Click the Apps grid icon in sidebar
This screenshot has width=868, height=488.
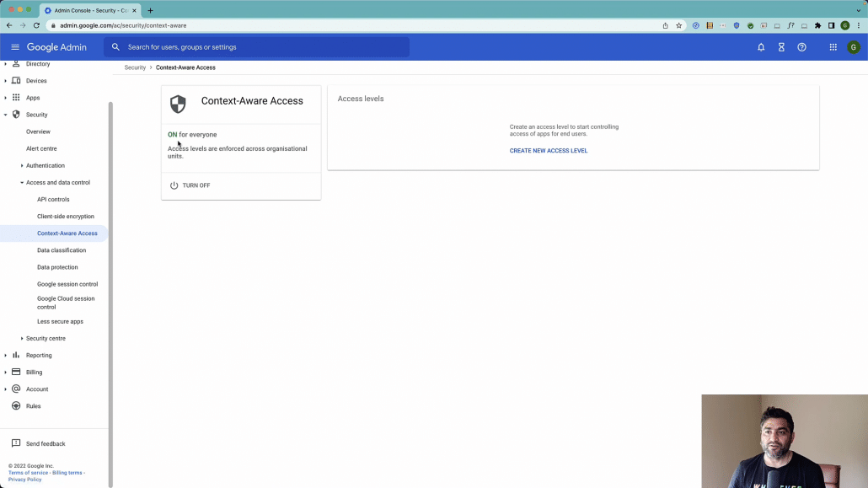16,98
